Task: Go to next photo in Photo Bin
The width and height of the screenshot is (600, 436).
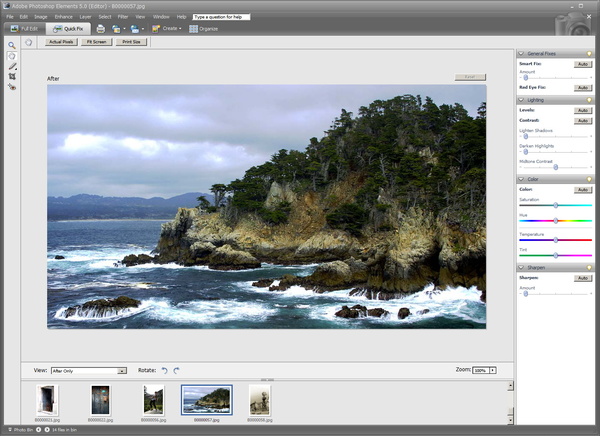Action: pyautogui.click(x=47, y=430)
